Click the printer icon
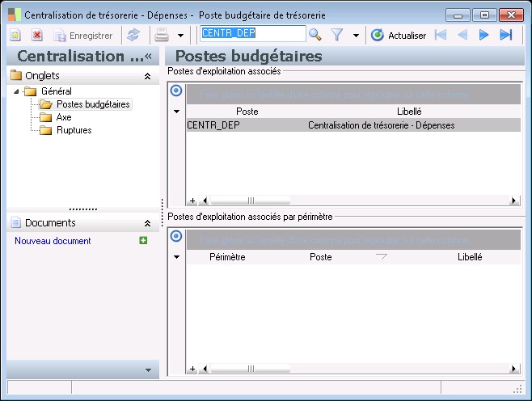The height and width of the screenshot is (401, 532). tap(162, 35)
